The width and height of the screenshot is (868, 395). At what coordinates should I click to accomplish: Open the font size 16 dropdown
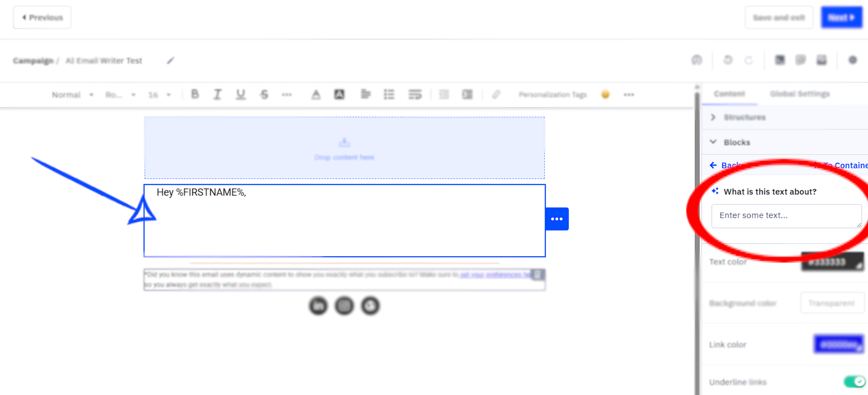click(x=159, y=95)
